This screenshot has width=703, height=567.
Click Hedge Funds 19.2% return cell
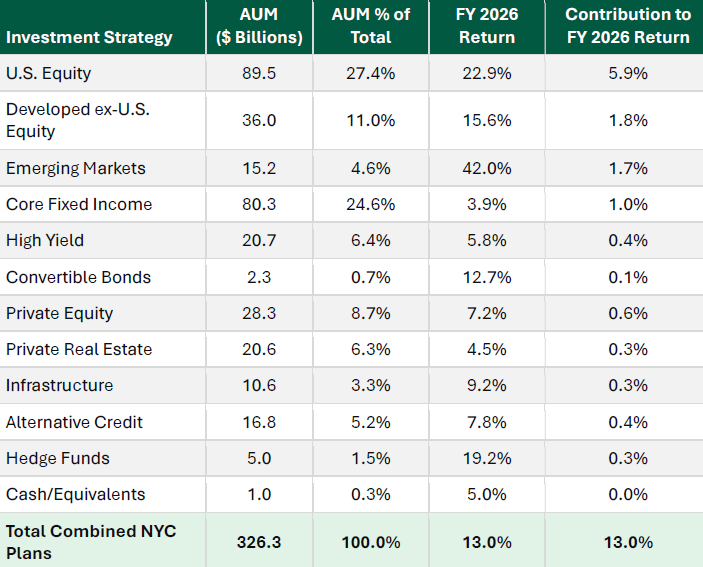tap(487, 459)
